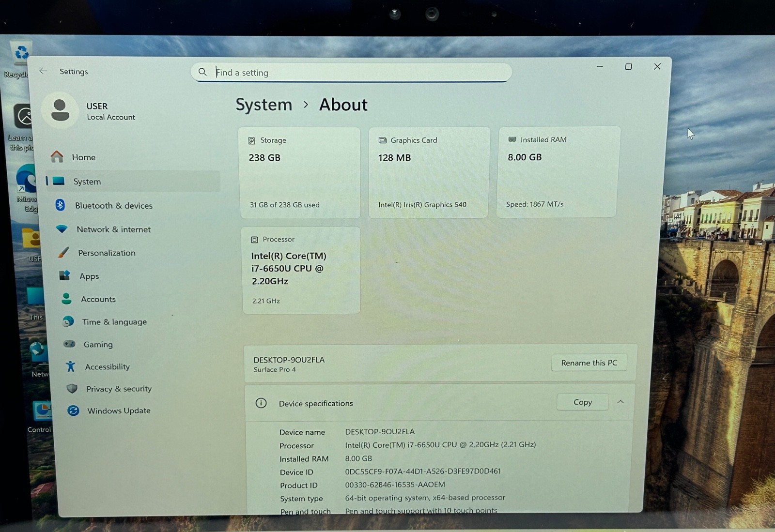Click the Storage card icon
The width and height of the screenshot is (775, 532).
[252, 140]
